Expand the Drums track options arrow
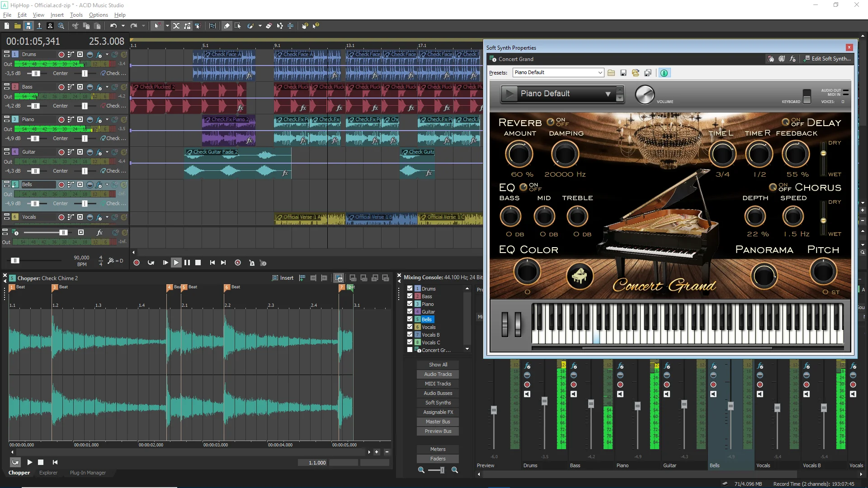 tap(107, 54)
